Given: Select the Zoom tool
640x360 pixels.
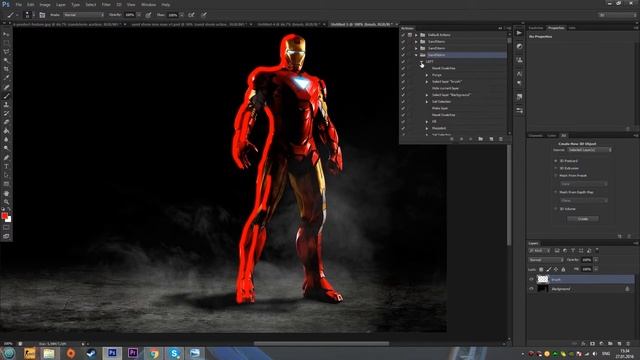Looking at the screenshot, I should coord(6,202).
